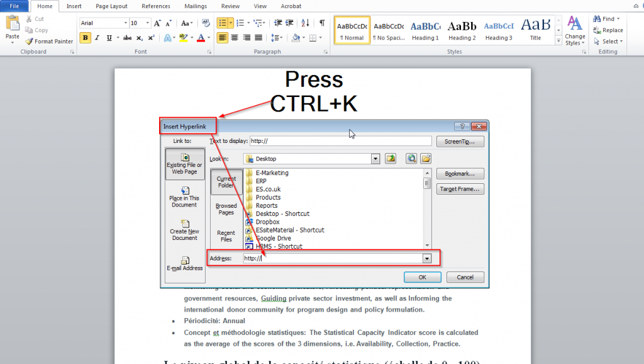The image size is (644, 364).
Task: Open the font size dropdown showing 10
Action: tap(147, 23)
